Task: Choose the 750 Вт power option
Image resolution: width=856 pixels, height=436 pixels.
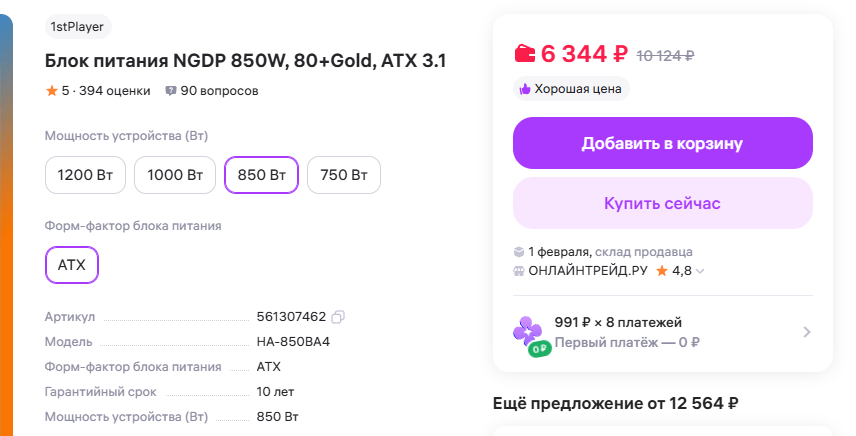Action: [343, 175]
